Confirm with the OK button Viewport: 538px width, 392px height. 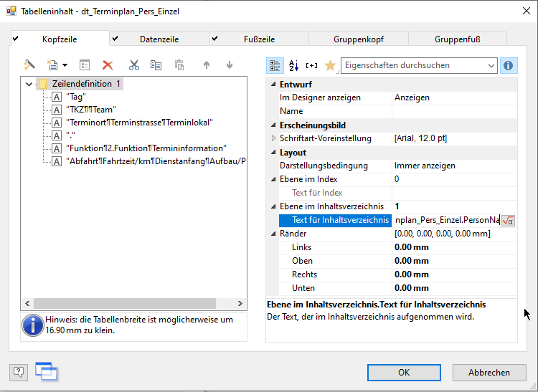[404, 373]
